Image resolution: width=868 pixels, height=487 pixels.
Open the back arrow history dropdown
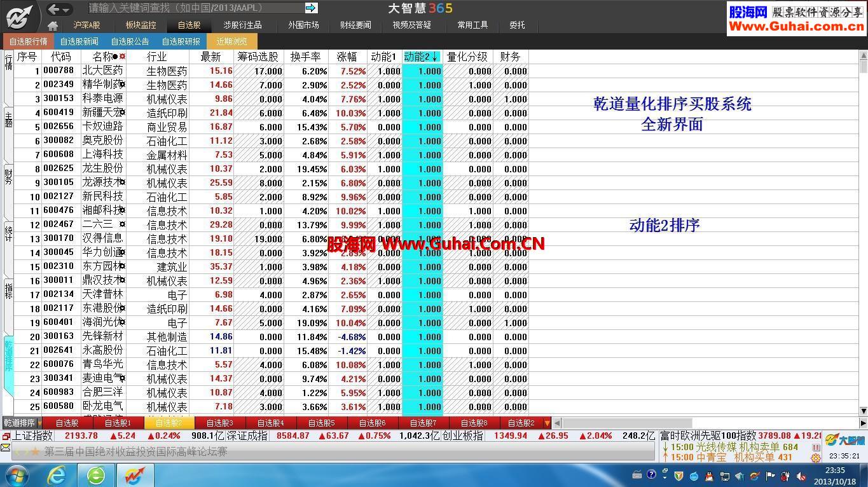(x=66, y=10)
